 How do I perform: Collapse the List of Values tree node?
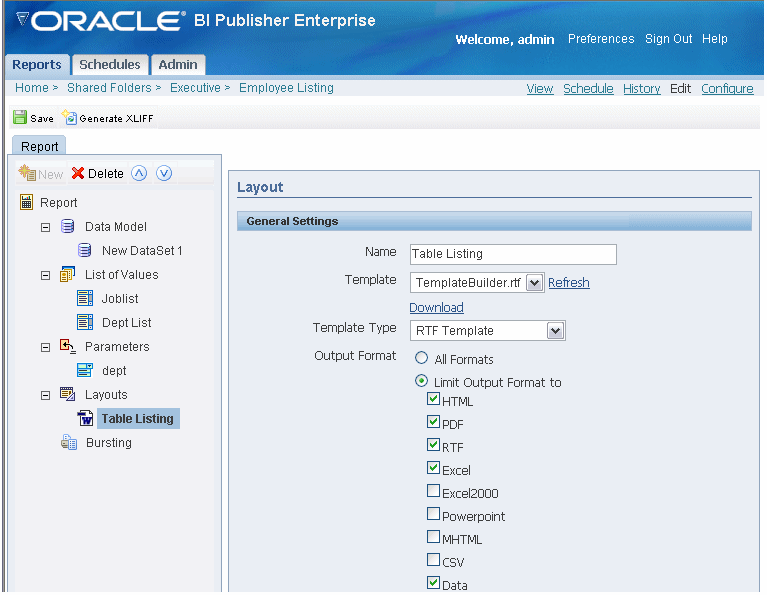click(45, 276)
